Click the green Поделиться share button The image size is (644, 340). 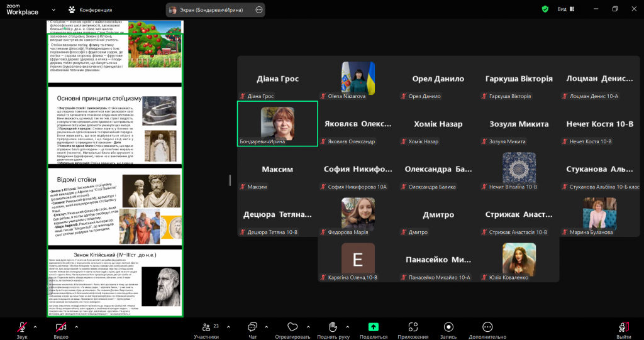374,327
